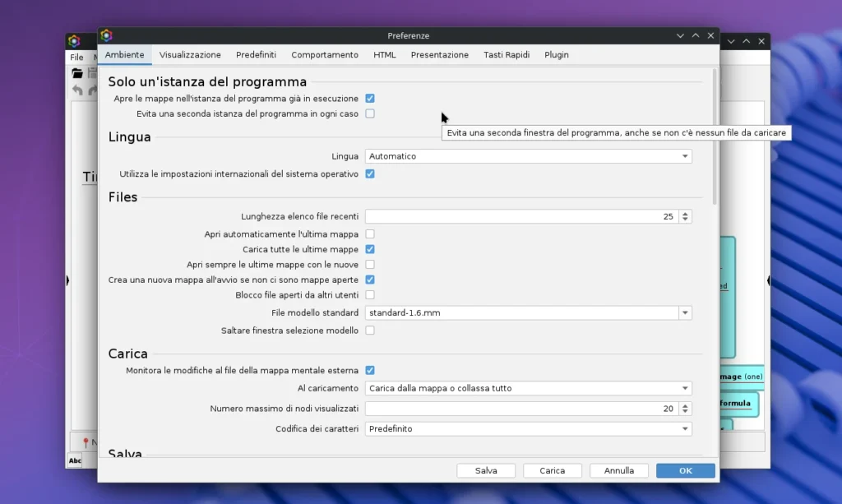Go to the Tasti Rapidi tab
Viewport: 842px width, 504px height.
click(507, 55)
